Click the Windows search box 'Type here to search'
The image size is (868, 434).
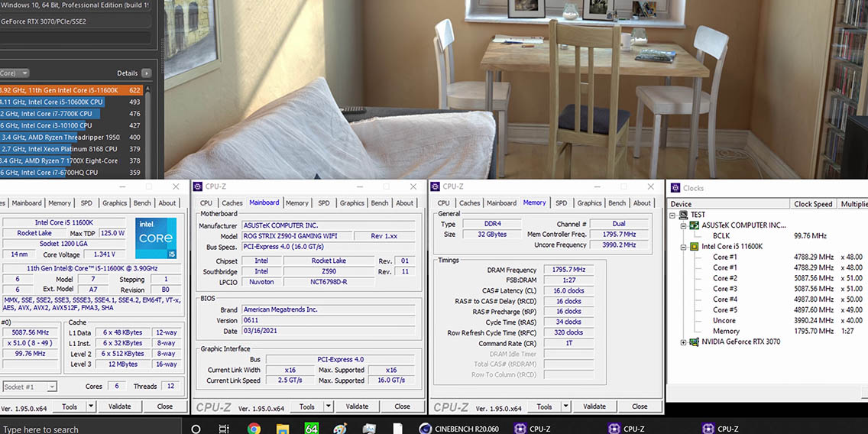[x=91, y=429]
